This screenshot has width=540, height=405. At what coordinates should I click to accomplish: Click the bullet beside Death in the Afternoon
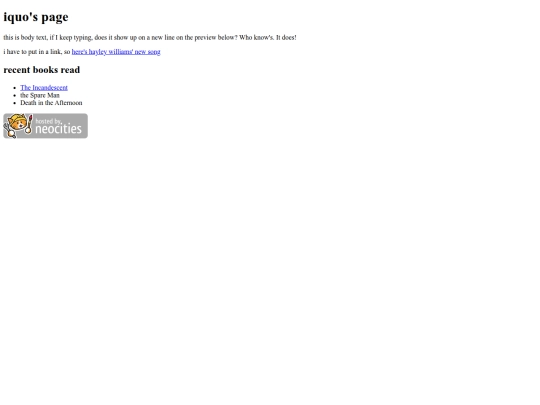tap(14, 103)
